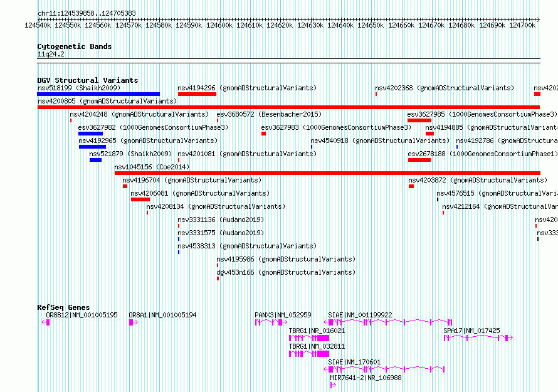Select the nsv4194296 red variant bar

click(197, 94)
